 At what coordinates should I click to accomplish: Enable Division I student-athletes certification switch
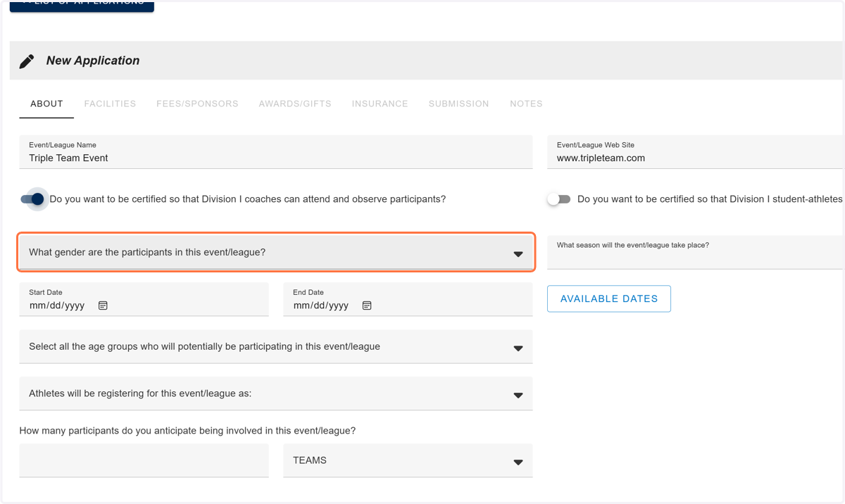pyautogui.click(x=559, y=199)
